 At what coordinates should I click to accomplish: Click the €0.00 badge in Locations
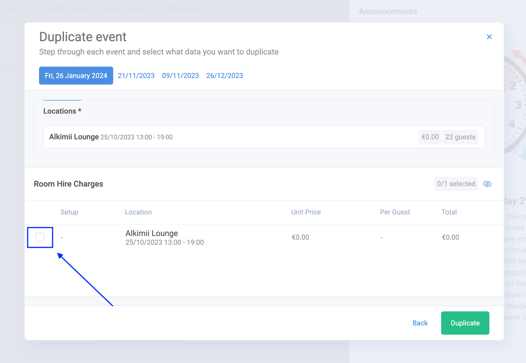coord(430,137)
